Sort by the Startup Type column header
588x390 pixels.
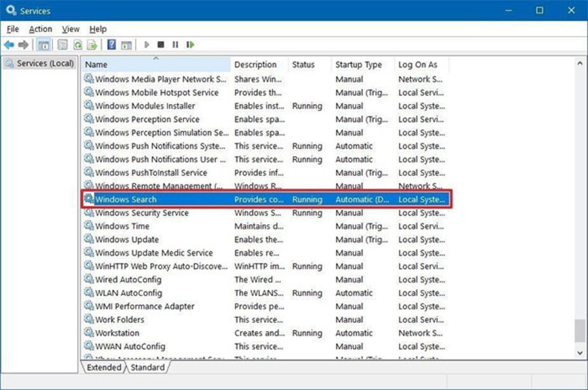pyautogui.click(x=363, y=64)
